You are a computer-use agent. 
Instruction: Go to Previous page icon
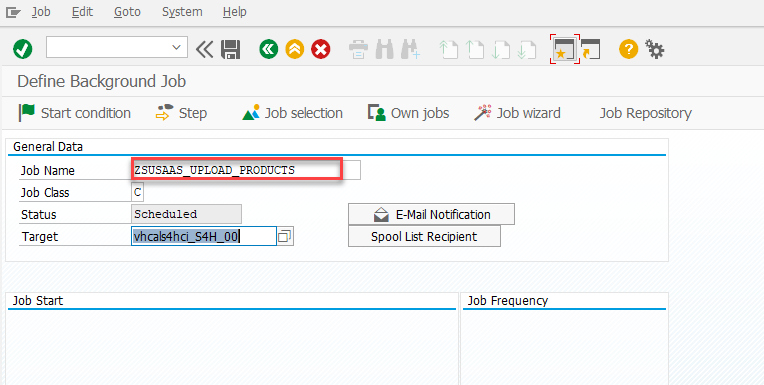coord(474,49)
